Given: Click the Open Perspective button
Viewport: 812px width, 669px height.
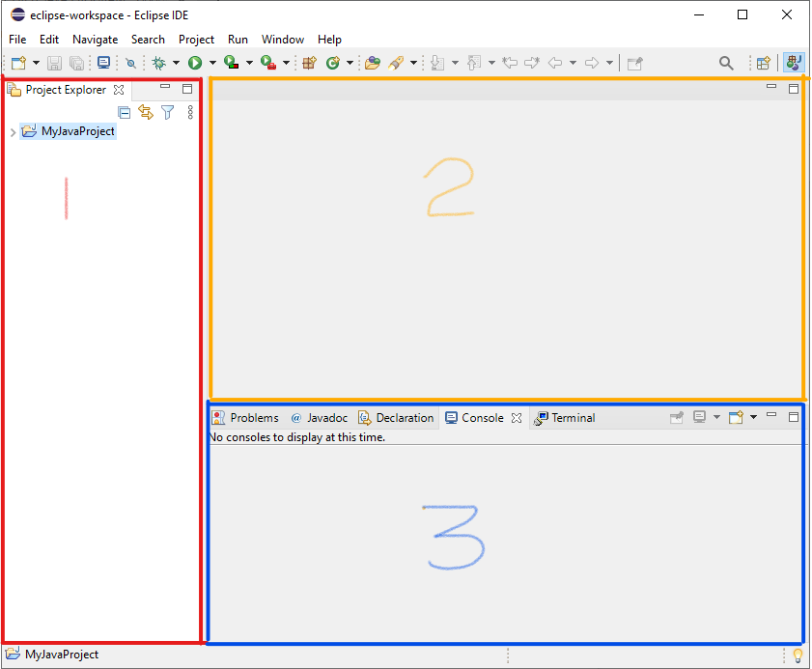Looking at the screenshot, I should (764, 62).
